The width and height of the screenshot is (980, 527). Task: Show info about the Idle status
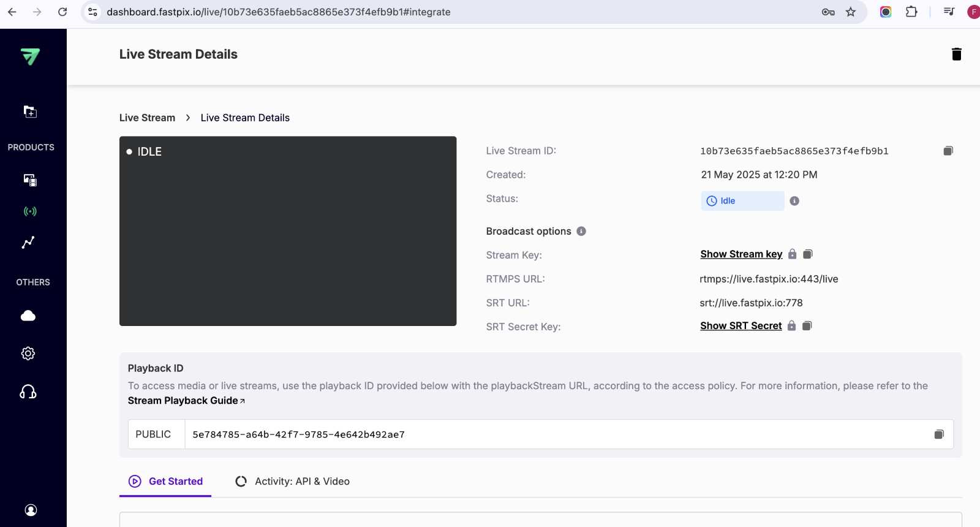click(x=794, y=201)
